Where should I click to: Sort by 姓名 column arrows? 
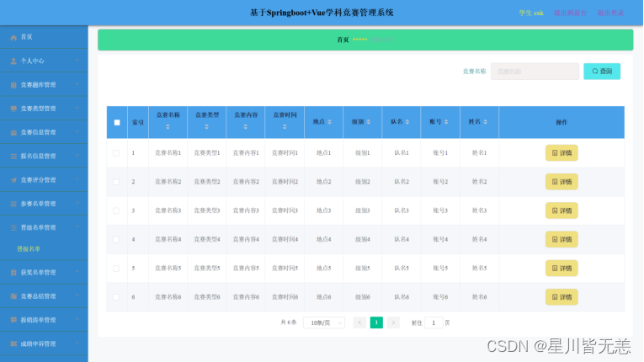pyautogui.click(x=485, y=121)
